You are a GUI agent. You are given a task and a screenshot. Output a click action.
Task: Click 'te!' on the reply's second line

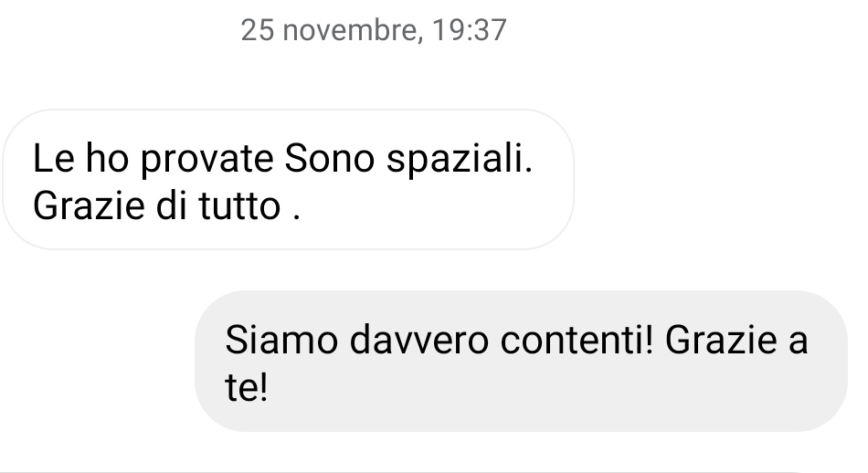tap(247, 386)
